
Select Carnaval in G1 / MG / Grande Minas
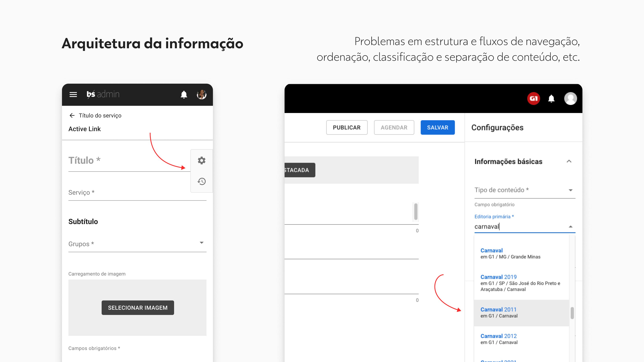[521, 253]
